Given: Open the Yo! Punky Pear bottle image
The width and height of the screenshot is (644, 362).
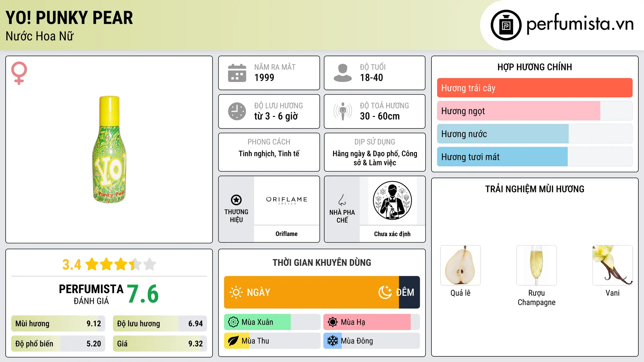Looking at the screenshot, I should point(109,149).
